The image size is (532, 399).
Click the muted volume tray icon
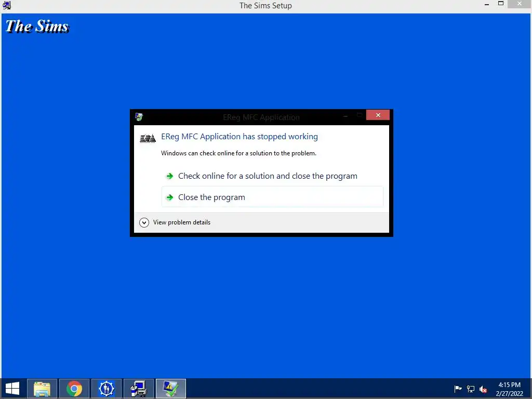pyautogui.click(x=483, y=389)
